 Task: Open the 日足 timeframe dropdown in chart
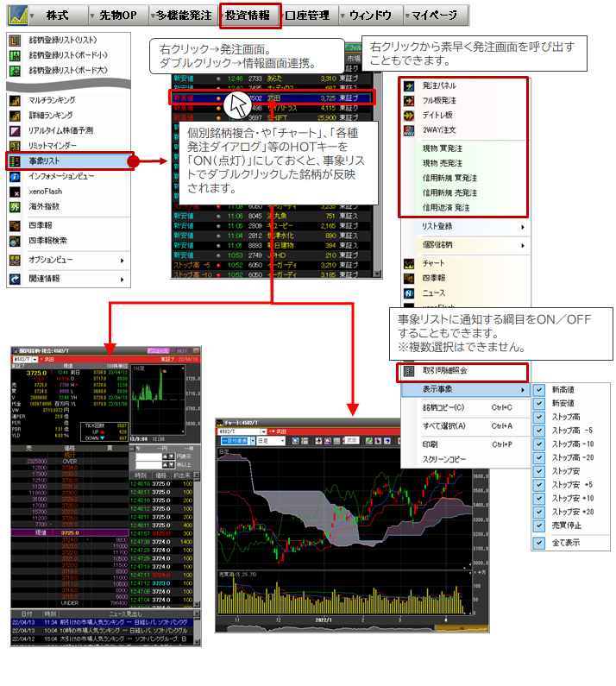click(283, 441)
